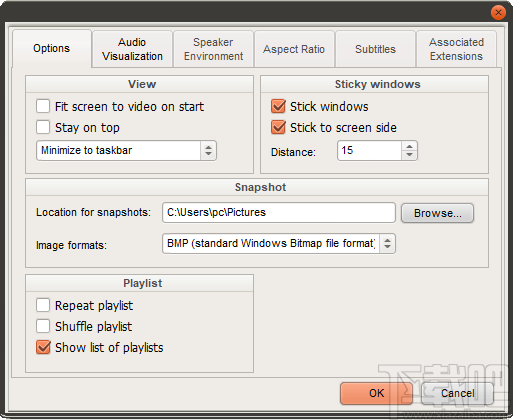Increase Distance with the up arrow

click(x=409, y=146)
